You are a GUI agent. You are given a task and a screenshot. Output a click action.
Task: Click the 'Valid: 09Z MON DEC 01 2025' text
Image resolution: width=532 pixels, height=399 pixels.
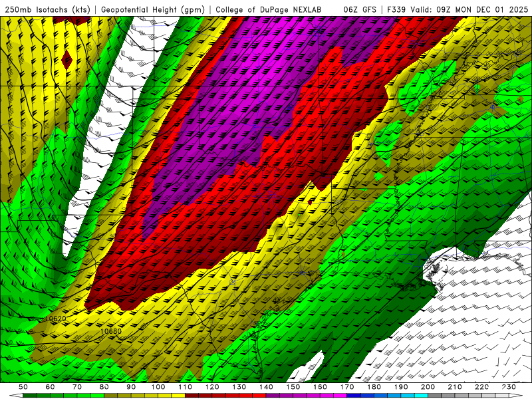click(x=469, y=10)
